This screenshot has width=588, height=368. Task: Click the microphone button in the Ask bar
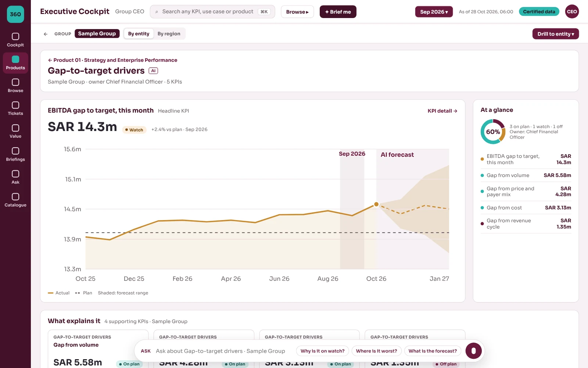[x=473, y=351]
